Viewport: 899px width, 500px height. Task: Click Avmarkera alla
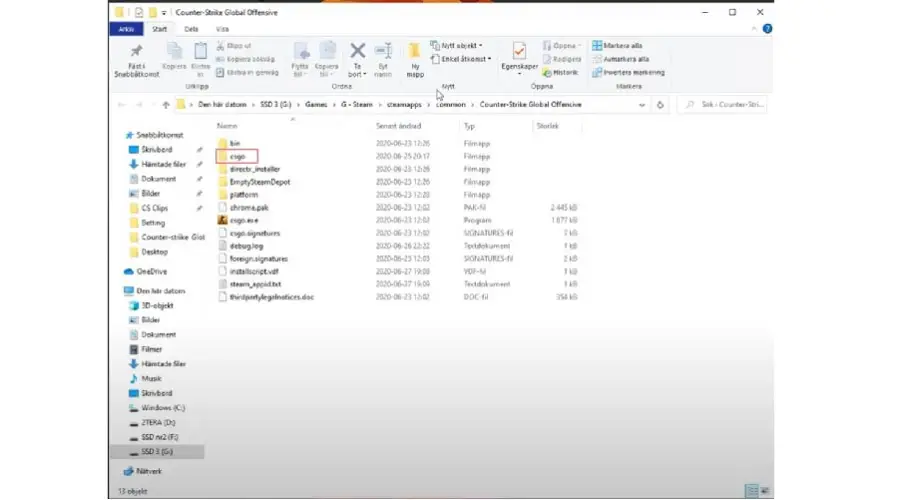click(x=621, y=59)
